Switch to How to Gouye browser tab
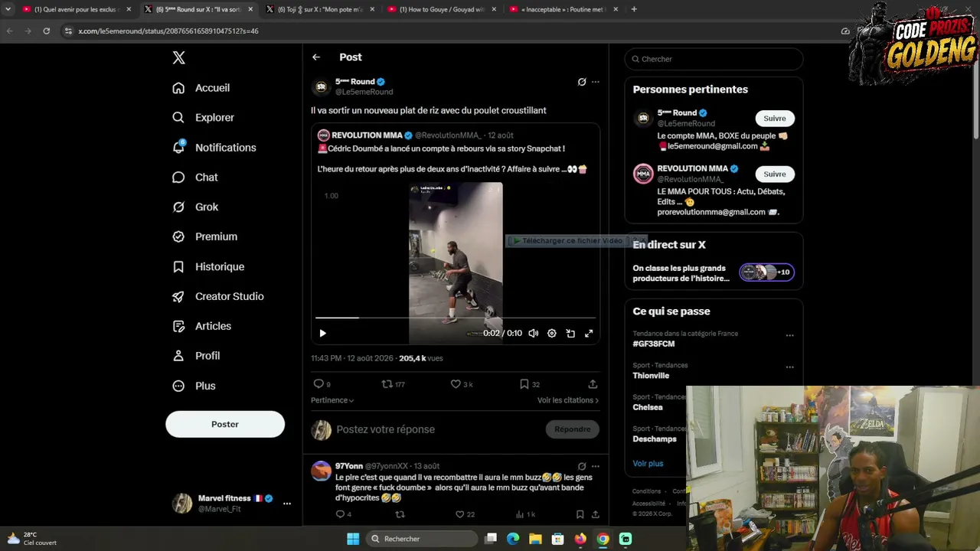 coord(441,9)
